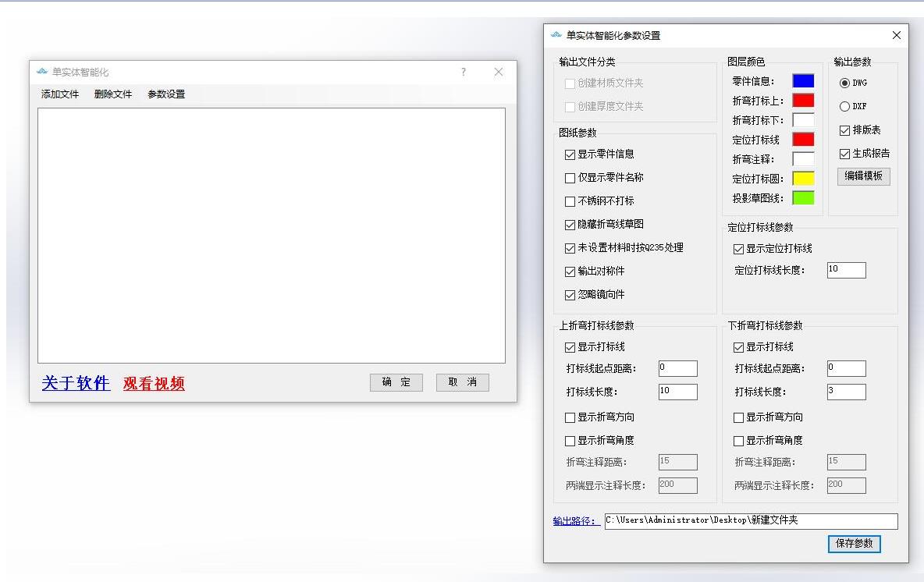Image resolution: width=924 pixels, height=582 pixels.
Task: Toggle the 排版表 checkbox
Action: coord(844,130)
